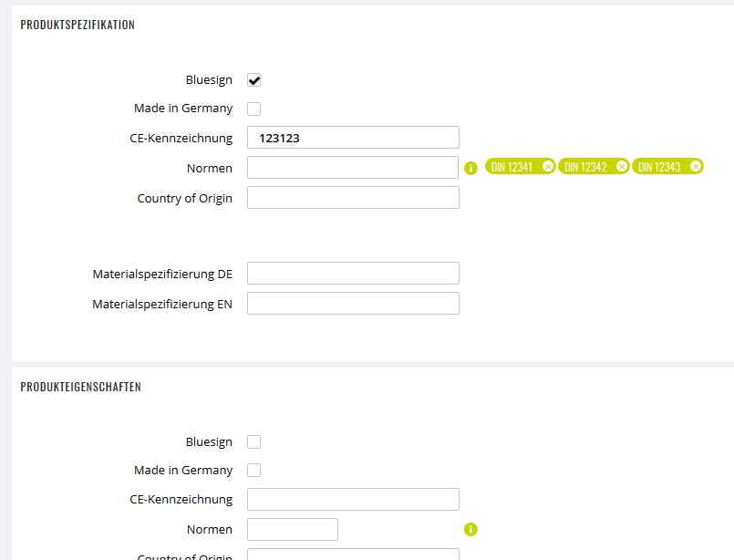Click Normen info icon in Produkteigenschaften

pyautogui.click(x=470, y=529)
